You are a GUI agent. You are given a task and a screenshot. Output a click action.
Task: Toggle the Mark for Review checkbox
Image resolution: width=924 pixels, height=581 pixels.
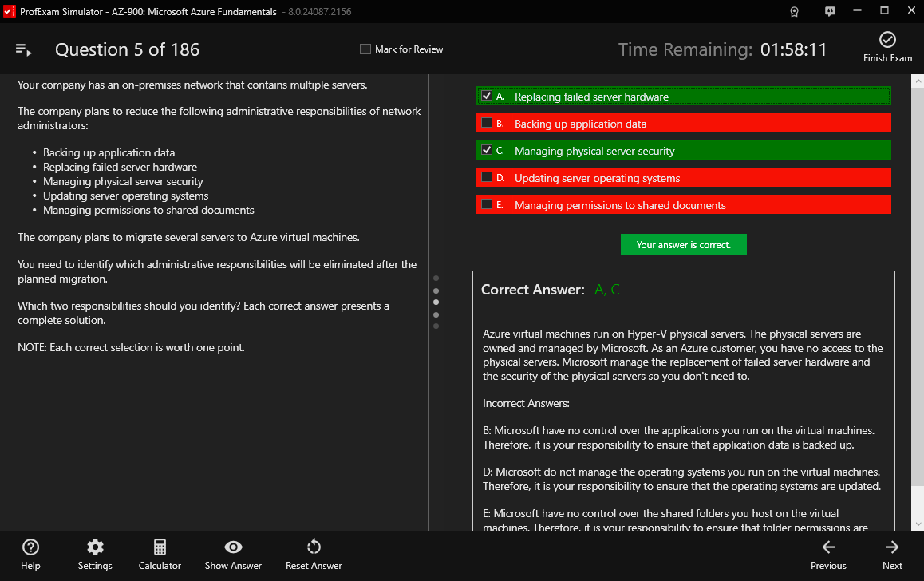[x=365, y=49]
